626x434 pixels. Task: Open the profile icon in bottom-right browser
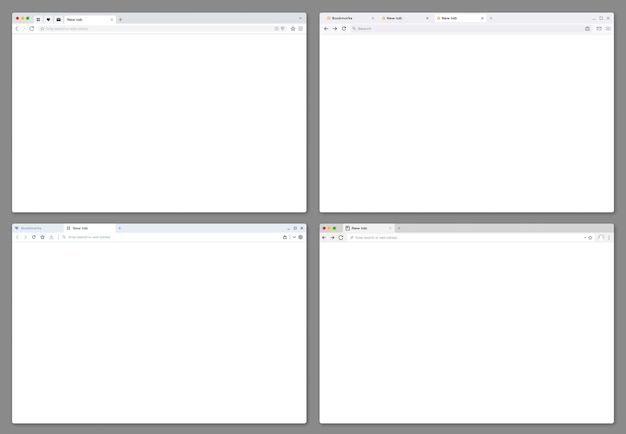pos(601,238)
